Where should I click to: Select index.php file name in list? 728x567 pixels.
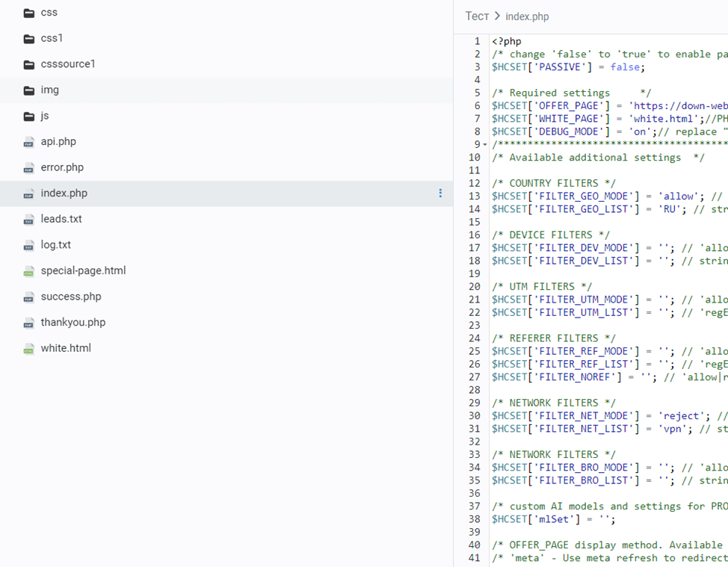click(x=64, y=193)
